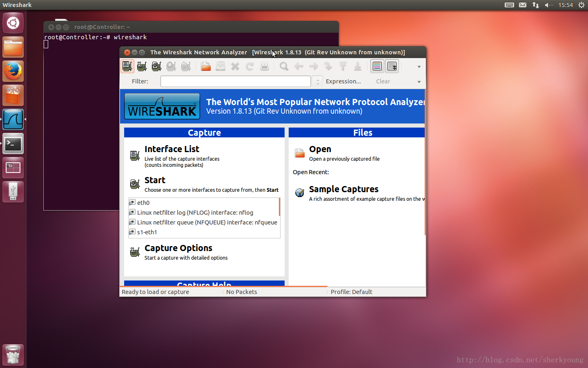Click the Wireshark icon in launcher

click(x=13, y=119)
